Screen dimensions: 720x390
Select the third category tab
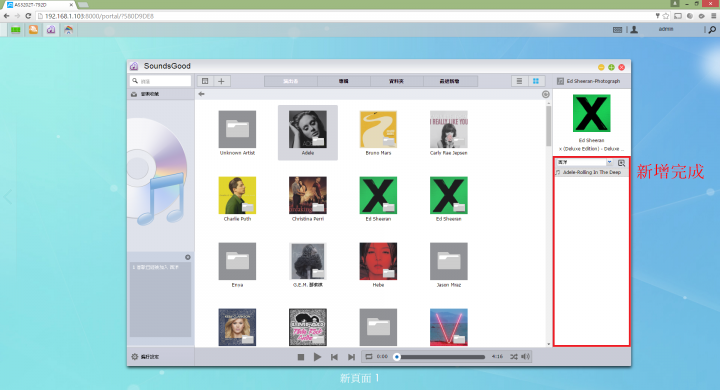(396, 81)
